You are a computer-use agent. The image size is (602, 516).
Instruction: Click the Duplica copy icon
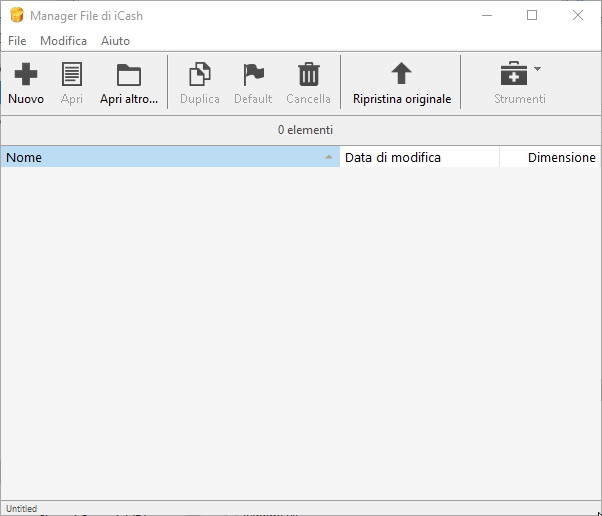coord(200,74)
